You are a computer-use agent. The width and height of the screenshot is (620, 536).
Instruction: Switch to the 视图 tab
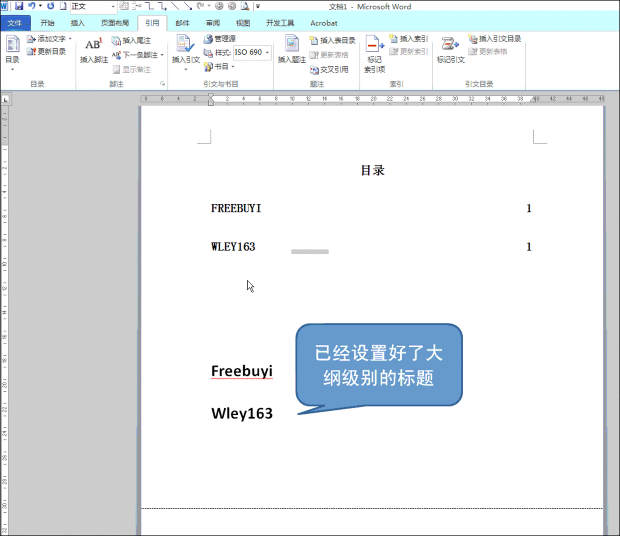(243, 23)
